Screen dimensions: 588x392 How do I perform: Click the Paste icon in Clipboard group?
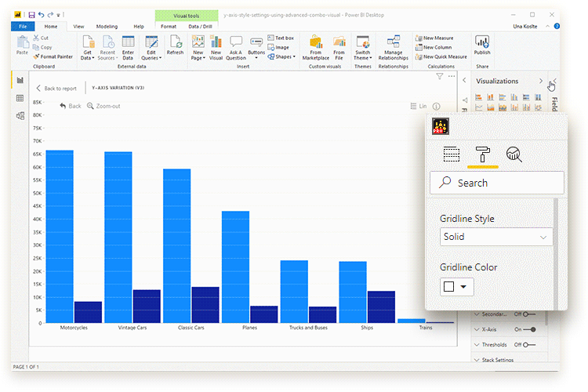(23, 42)
